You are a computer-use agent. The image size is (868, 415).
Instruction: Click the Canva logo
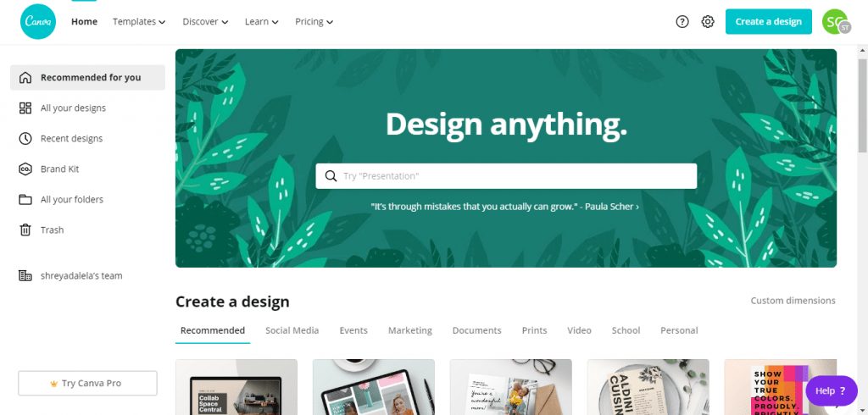click(38, 21)
